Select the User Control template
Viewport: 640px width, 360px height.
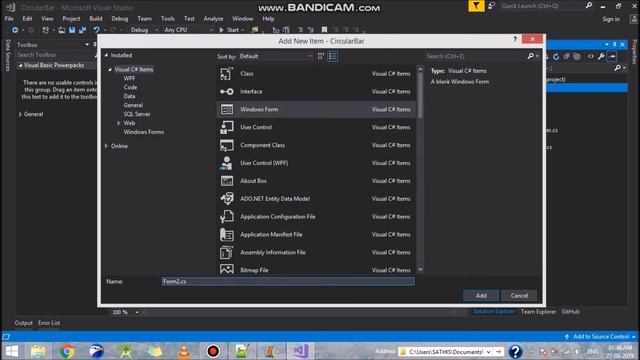pos(316,127)
